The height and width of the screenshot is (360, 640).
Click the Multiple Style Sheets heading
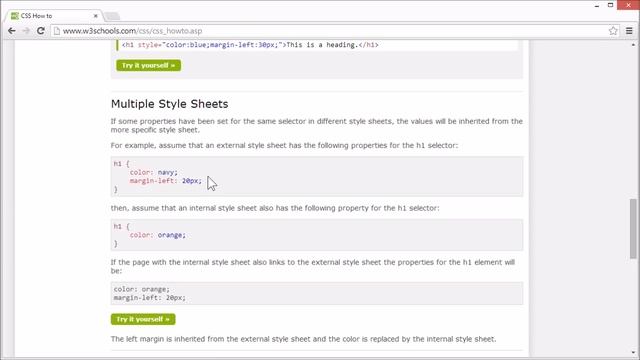coord(169,104)
